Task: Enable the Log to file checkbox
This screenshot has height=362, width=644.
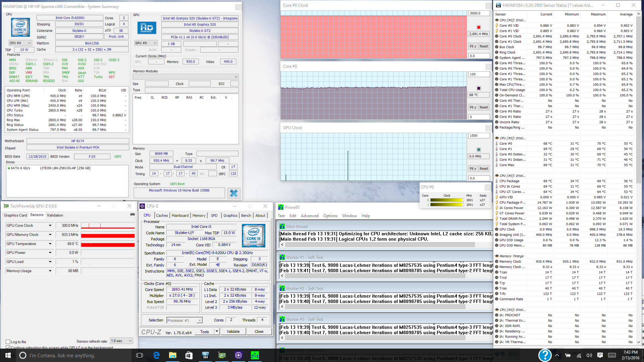Action: point(8,342)
